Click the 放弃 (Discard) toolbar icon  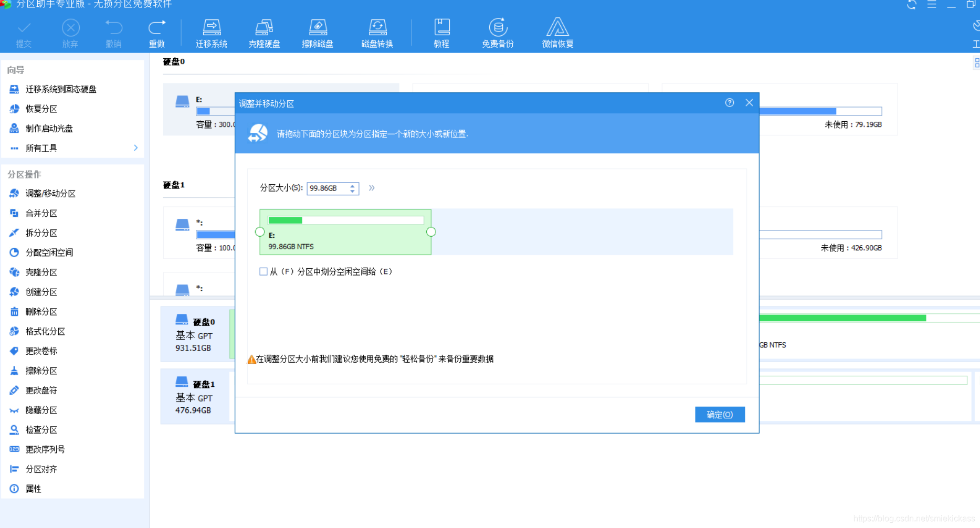point(70,34)
